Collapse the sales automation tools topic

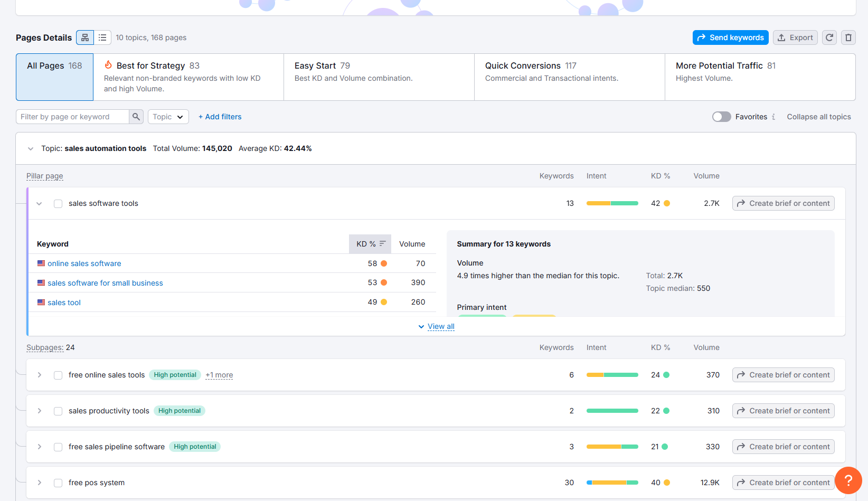pyautogui.click(x=31, y=148)
